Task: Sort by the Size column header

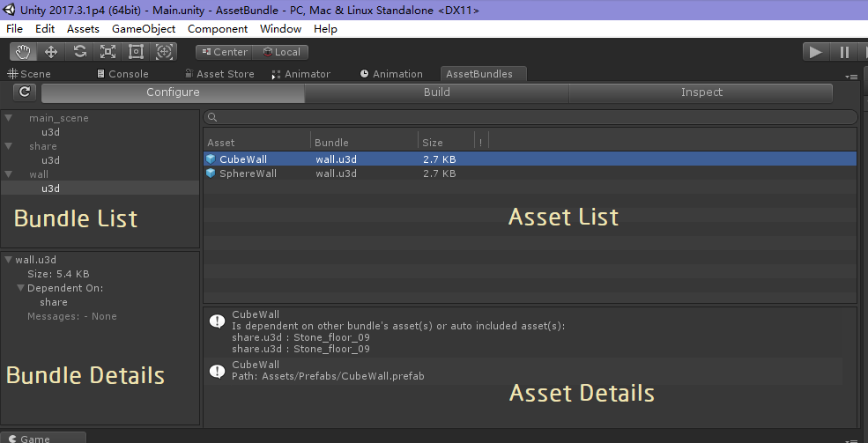Action: point(446,142)
